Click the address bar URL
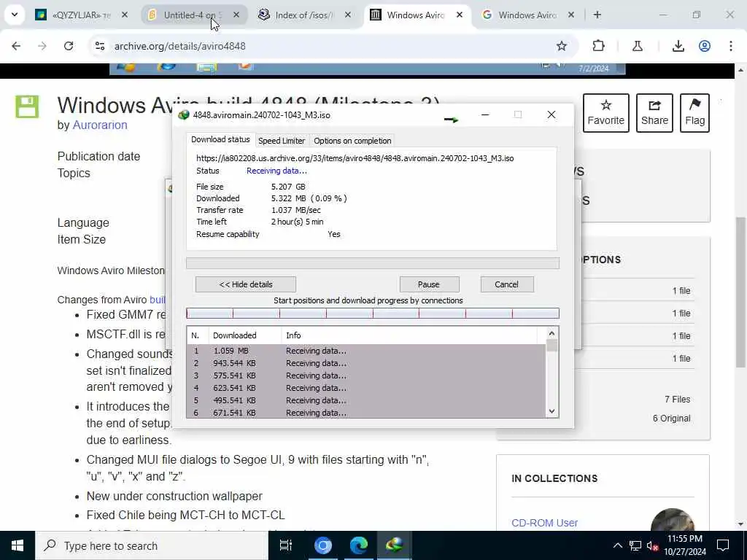 [x=179, y=46]
